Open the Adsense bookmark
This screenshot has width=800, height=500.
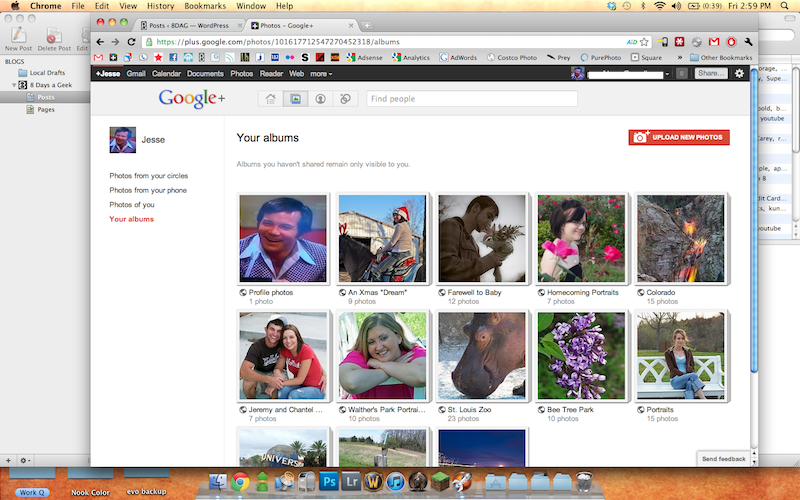(x=364, y=57)
